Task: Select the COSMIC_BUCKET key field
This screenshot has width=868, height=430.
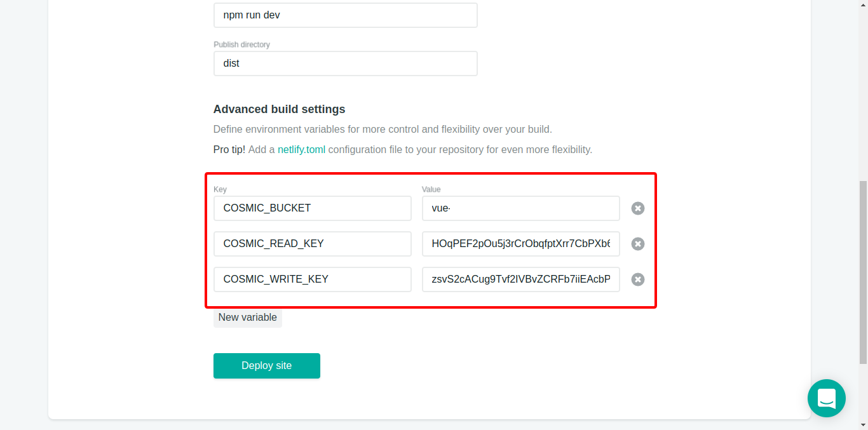Action: (312, 208)
